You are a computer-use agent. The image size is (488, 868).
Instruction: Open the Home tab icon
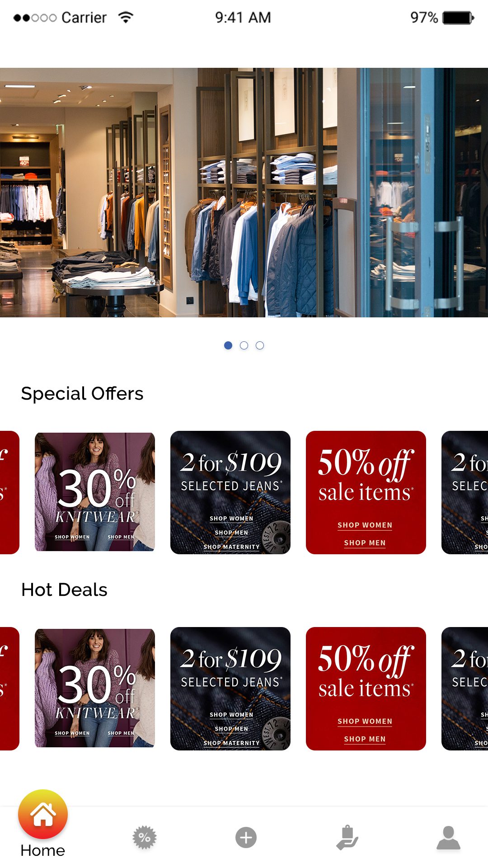tap(43, 814)
